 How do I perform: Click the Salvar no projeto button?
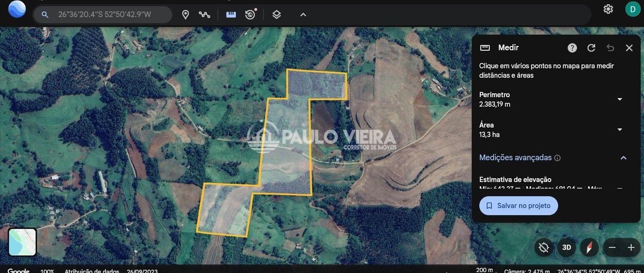pos(518,206)
